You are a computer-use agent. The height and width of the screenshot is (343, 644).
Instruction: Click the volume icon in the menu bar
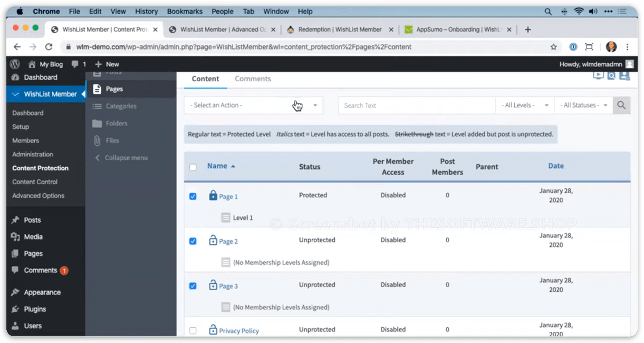pyautogui.click(x=593, y=12)
